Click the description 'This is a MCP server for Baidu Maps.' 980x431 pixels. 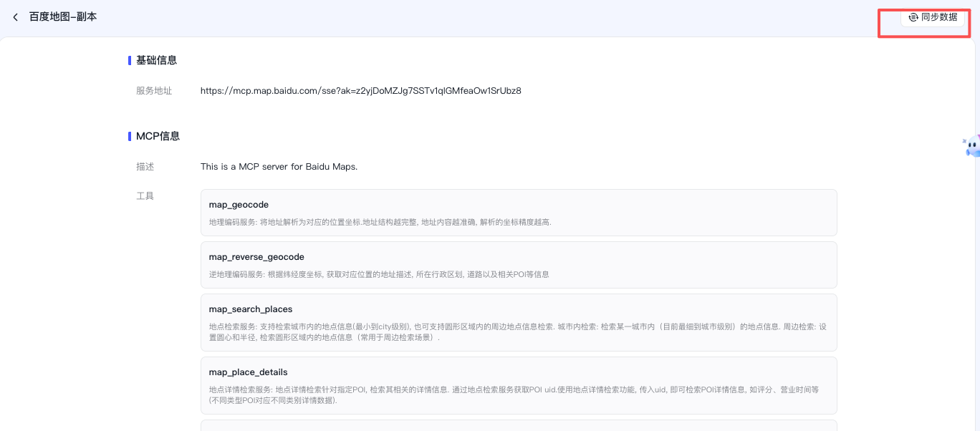pyautogui.click(x=279, y=167)
